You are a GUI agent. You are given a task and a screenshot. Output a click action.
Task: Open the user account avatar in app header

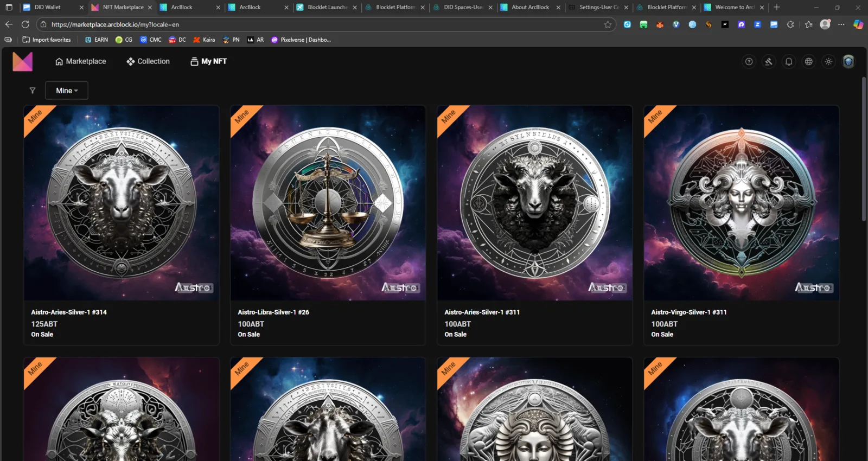[848, 62]
